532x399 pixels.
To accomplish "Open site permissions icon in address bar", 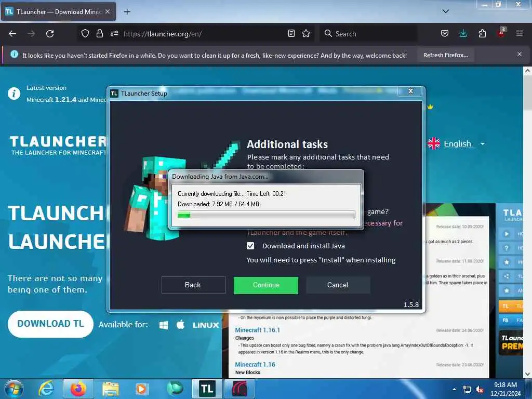I will tap(114, 33).
